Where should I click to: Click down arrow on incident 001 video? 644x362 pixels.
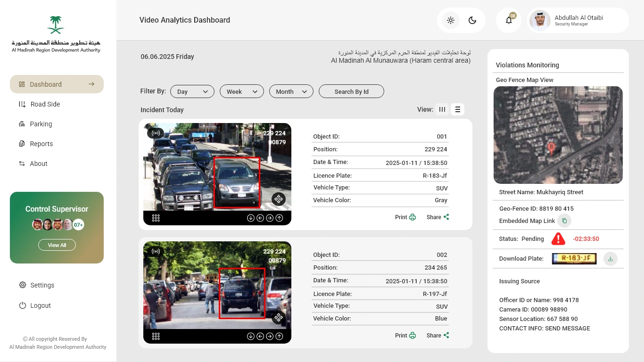[251, 218]
